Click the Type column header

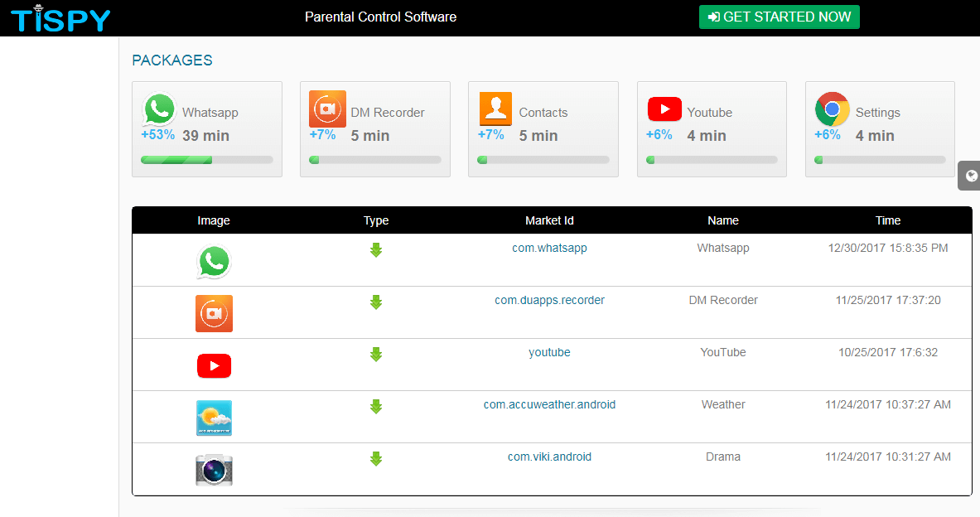[x=376, y=220]
